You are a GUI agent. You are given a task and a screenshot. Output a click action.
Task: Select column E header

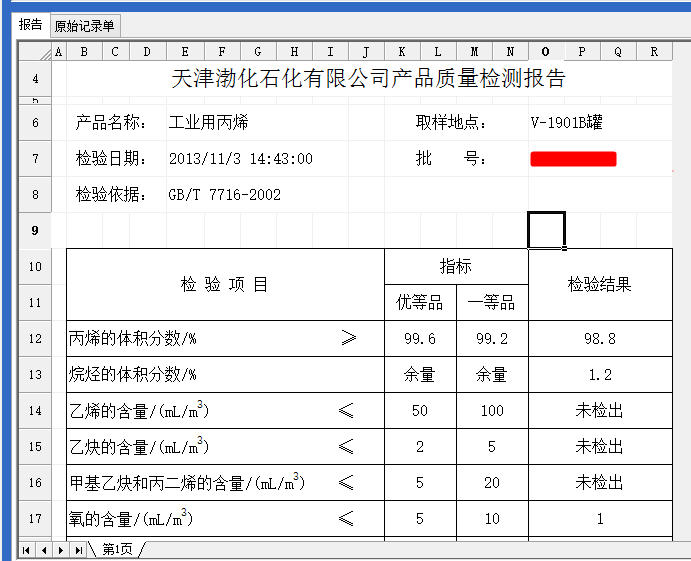coord(185,52)
